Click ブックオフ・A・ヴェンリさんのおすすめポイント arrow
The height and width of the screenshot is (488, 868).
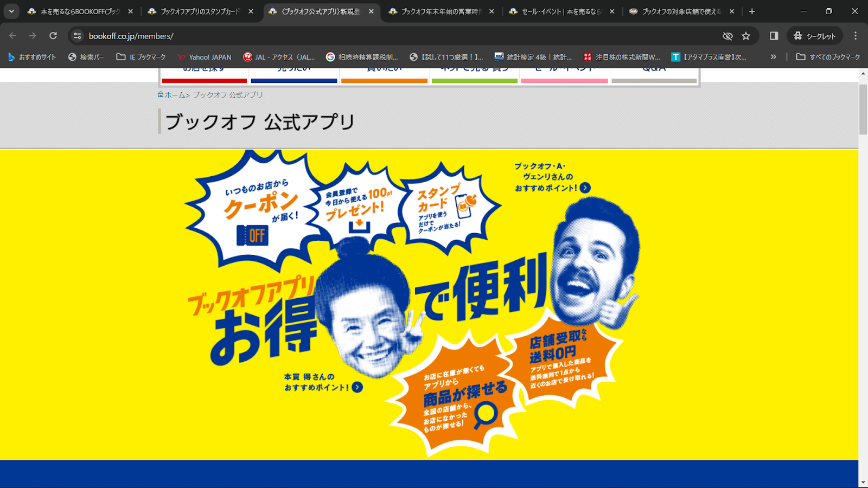(x=585, y=188)
